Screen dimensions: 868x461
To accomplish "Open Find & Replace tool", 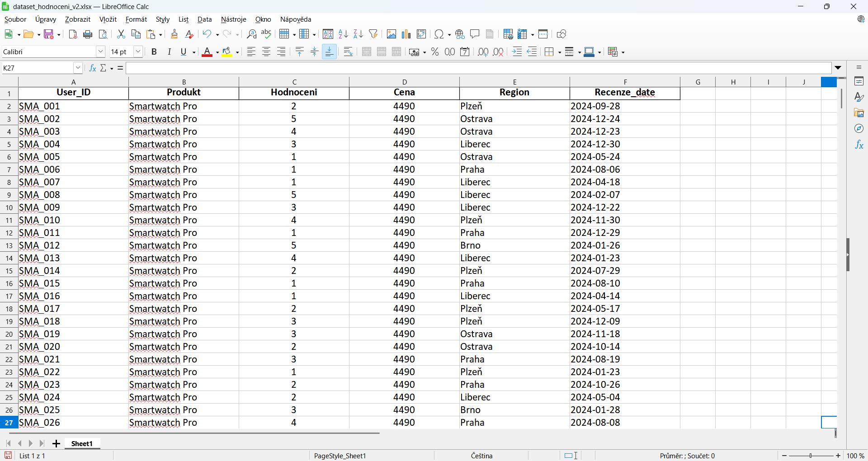I will tap(252, 34).
